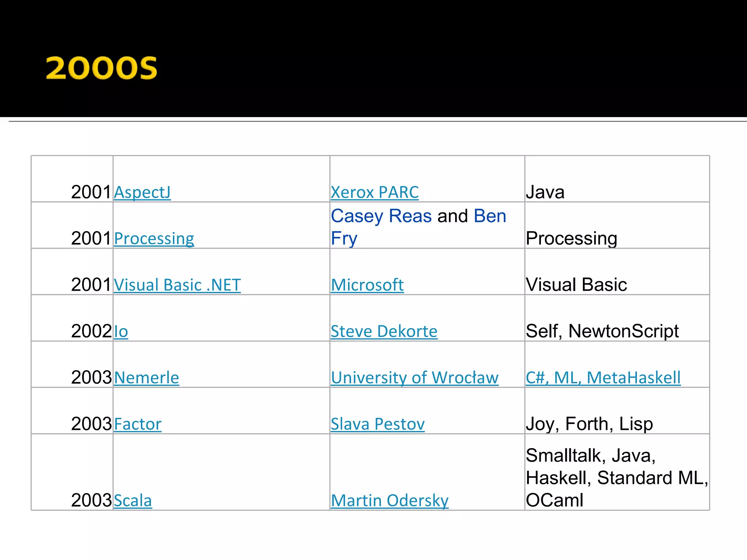Follow the Xerox PARC link
This screenshot has height=560, width=747.
375,192
